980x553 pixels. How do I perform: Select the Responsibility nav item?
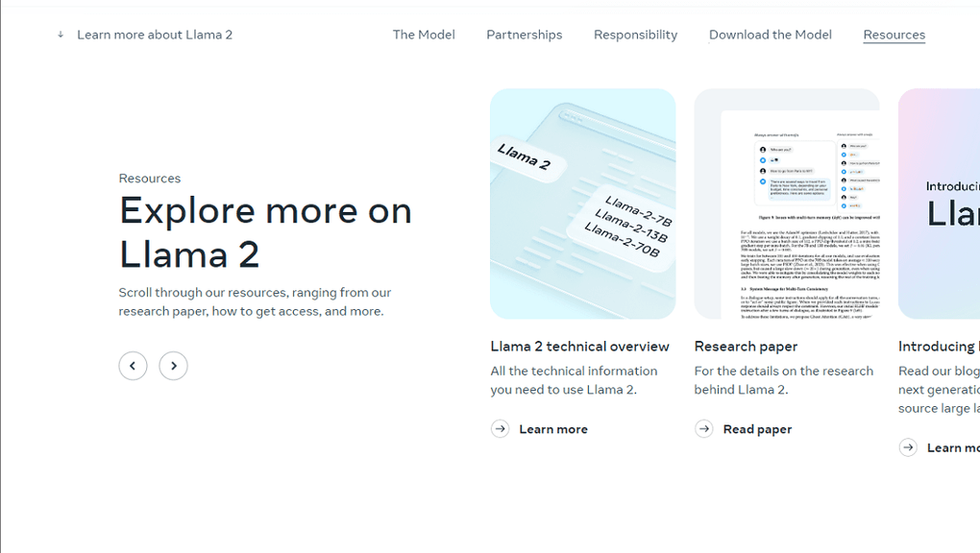(x=636, y=35)
